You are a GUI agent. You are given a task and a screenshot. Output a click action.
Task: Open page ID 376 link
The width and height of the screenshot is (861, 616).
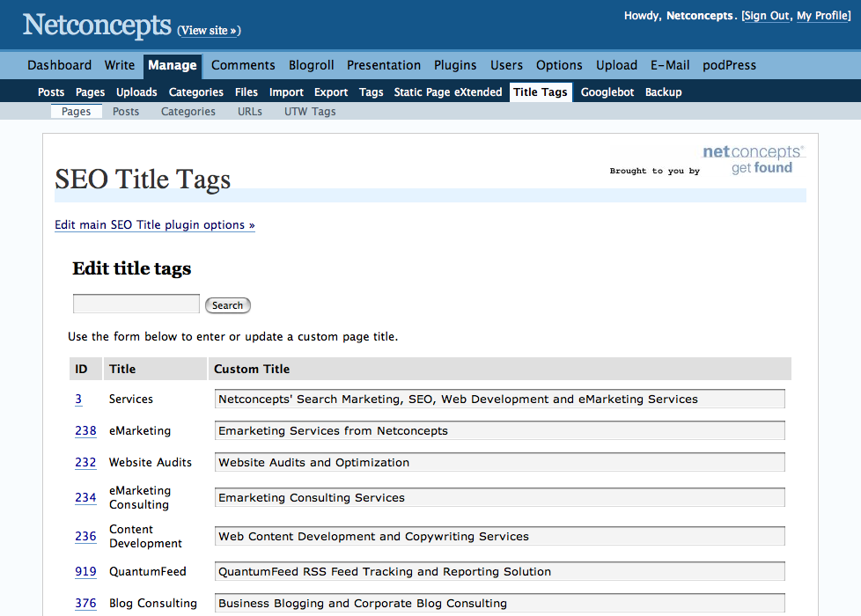coord(85,604)
